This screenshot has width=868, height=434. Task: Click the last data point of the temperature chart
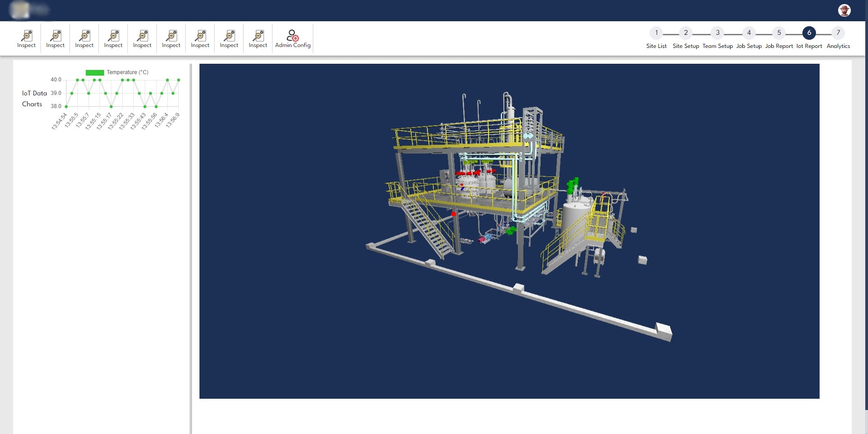[x=179, y=80]
